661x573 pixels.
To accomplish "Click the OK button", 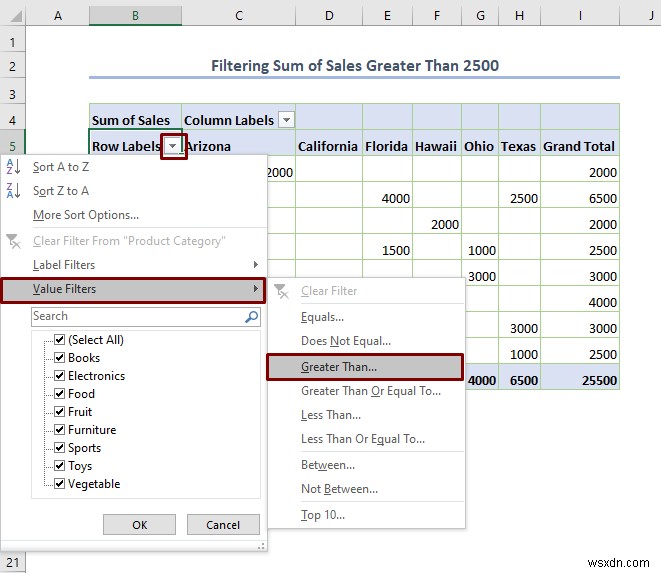I will 140,525.
